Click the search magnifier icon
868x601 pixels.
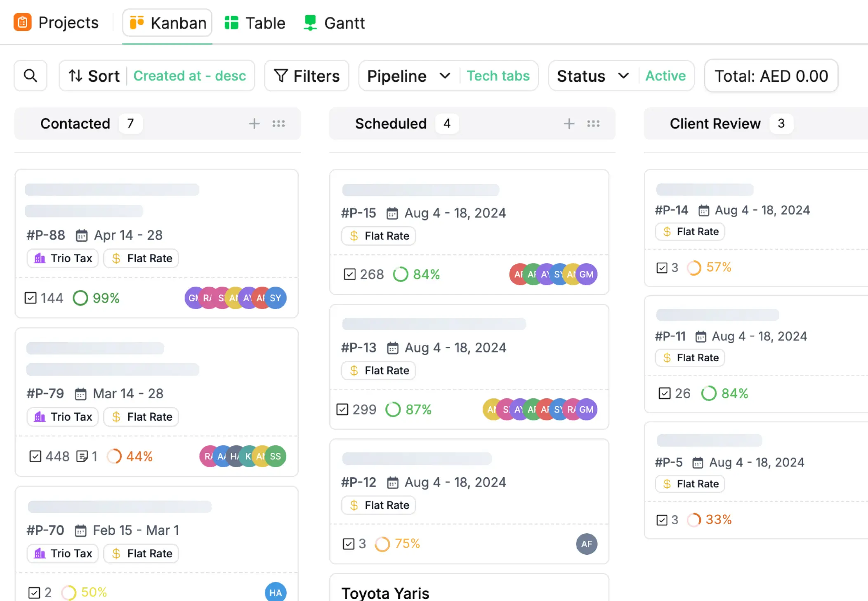pyautogui.click(x=30, y=76)
